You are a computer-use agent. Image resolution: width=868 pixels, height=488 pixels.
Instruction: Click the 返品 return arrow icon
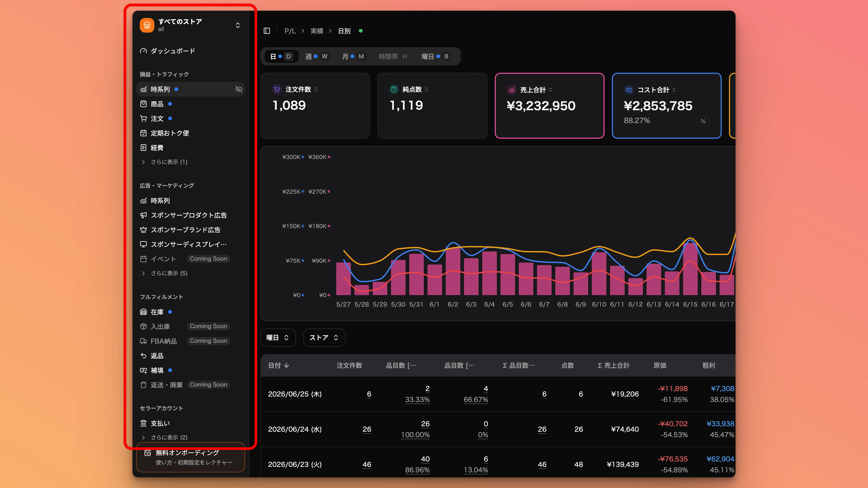pos(143,356)
